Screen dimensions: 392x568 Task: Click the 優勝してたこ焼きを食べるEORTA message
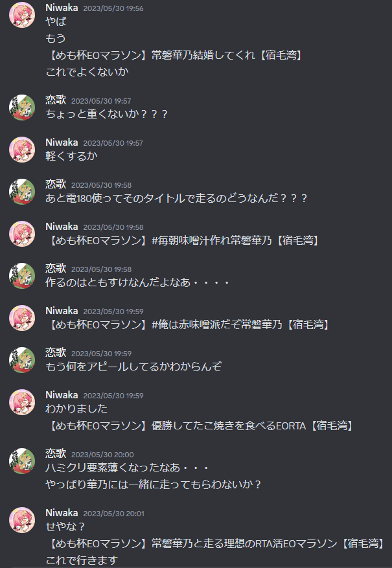[200, 426]
